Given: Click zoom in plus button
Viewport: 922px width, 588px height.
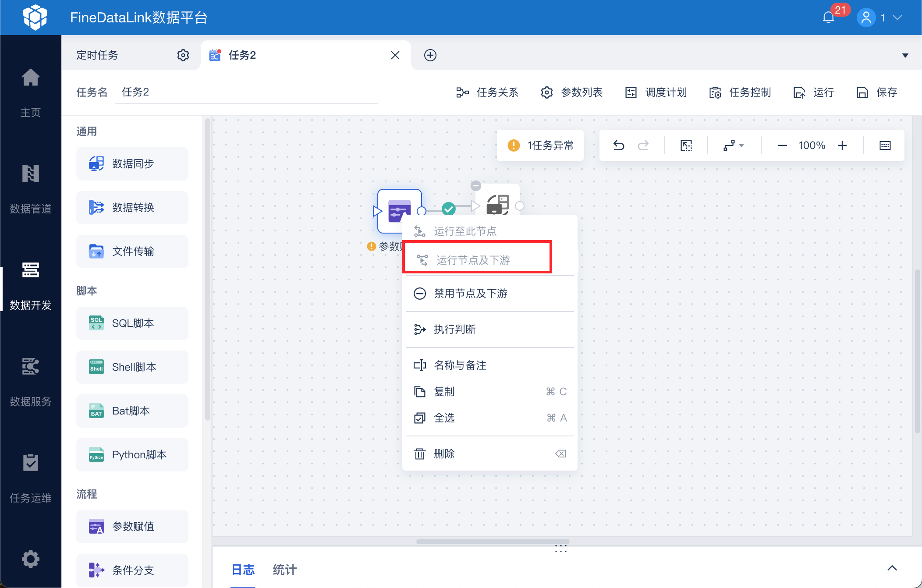Looking at the screenshot, I should point(842,145).
